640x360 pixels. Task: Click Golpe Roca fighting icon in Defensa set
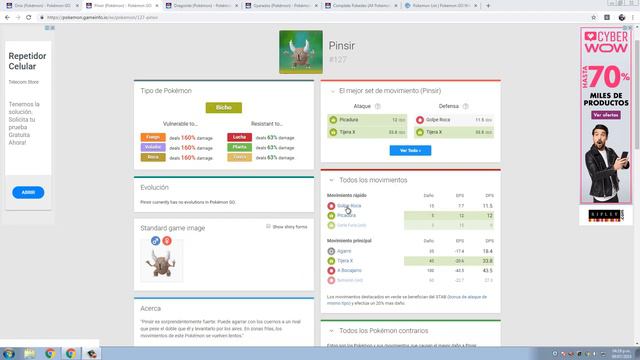pyautogui.click(x=420, y=120)
